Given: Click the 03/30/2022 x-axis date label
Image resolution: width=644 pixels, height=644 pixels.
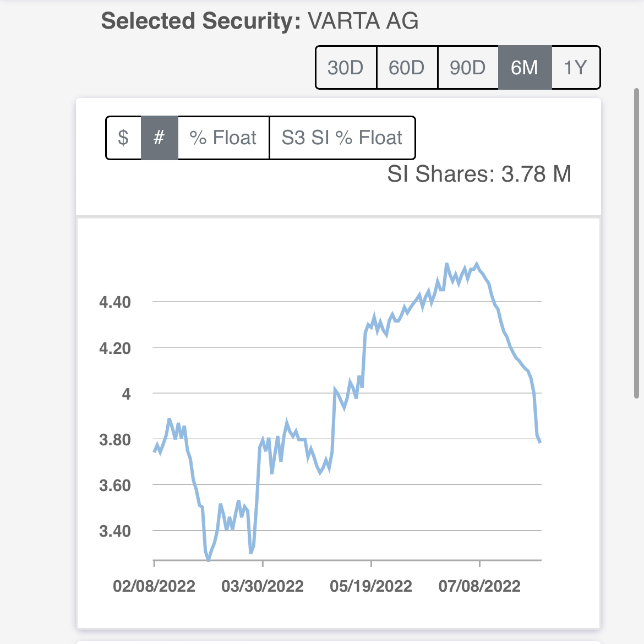Looking at the screenshot, I should [263, 586].
